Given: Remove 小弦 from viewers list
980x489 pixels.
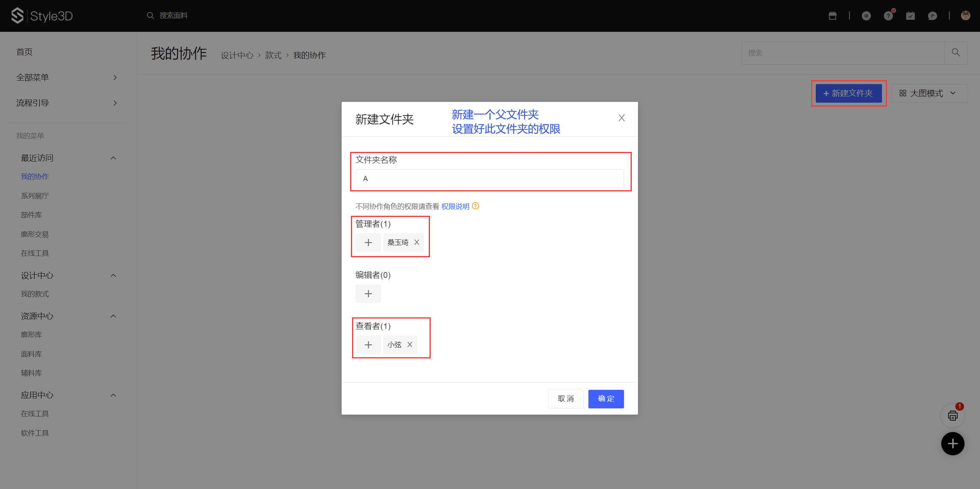Looking at the screenshot, I should 410,344.
